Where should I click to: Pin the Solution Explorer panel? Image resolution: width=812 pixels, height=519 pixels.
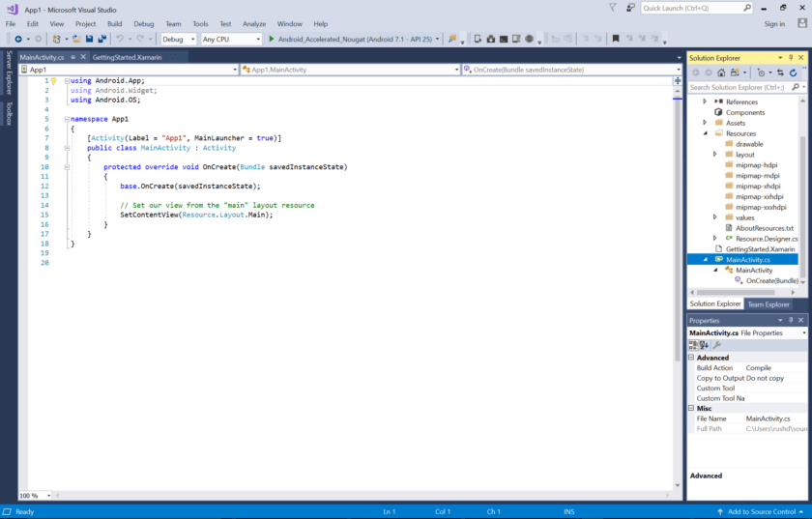[x=791, y=57]
